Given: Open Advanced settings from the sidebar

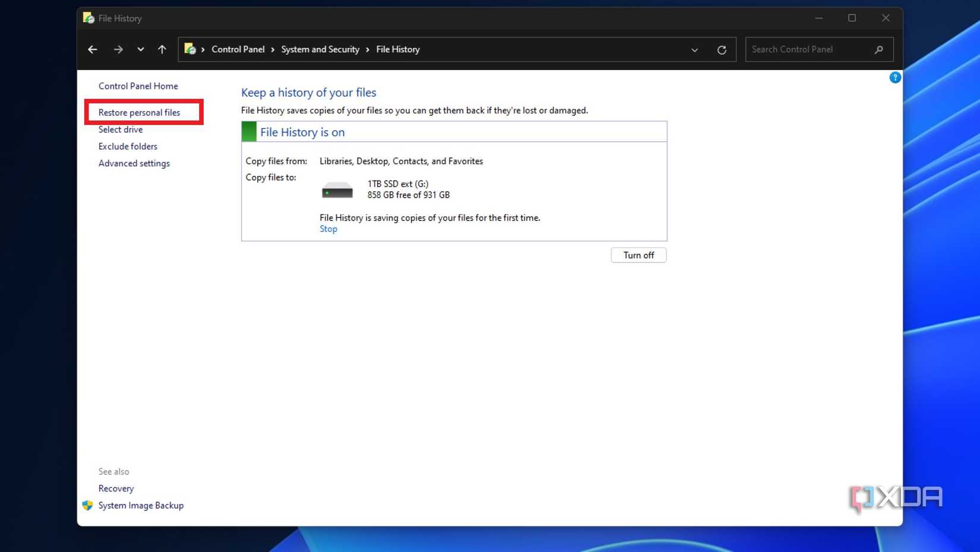Looking at the screenshot, I should pos(134,163).
